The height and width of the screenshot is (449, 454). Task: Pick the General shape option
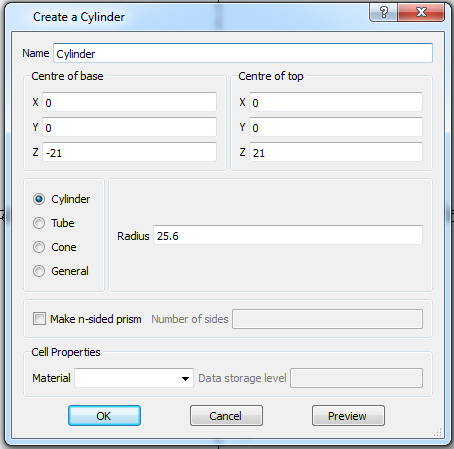point(39,271)
